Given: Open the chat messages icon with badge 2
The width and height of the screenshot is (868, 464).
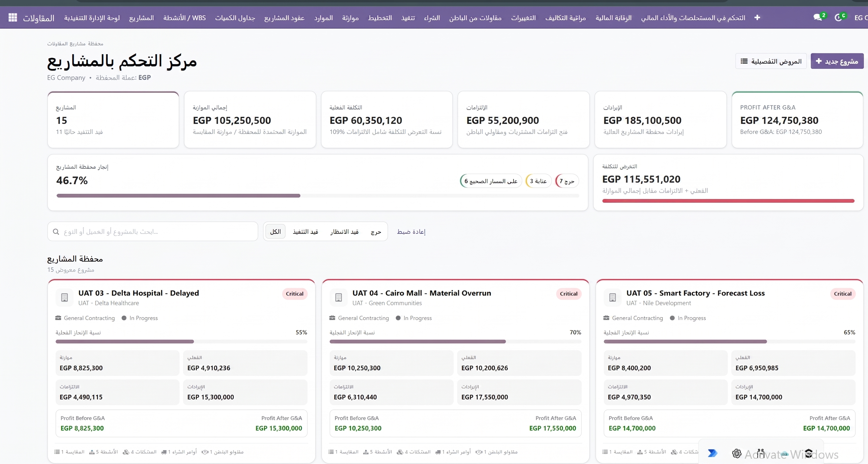Looking at the screenshot, I should [x=818, y=17].
